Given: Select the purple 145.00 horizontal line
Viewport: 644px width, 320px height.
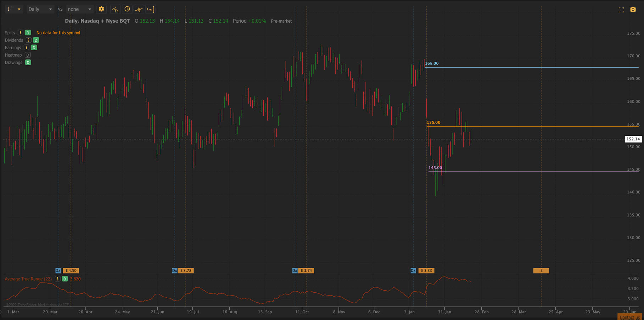Looking at the screenshot, I should point(533,172).
